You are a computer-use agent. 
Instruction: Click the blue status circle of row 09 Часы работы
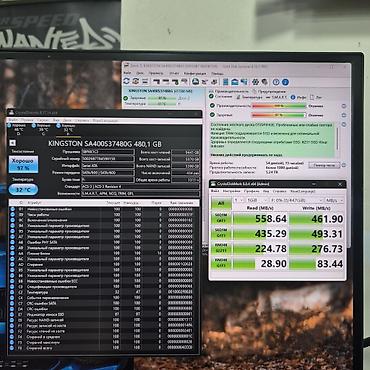tap(13, 215)
